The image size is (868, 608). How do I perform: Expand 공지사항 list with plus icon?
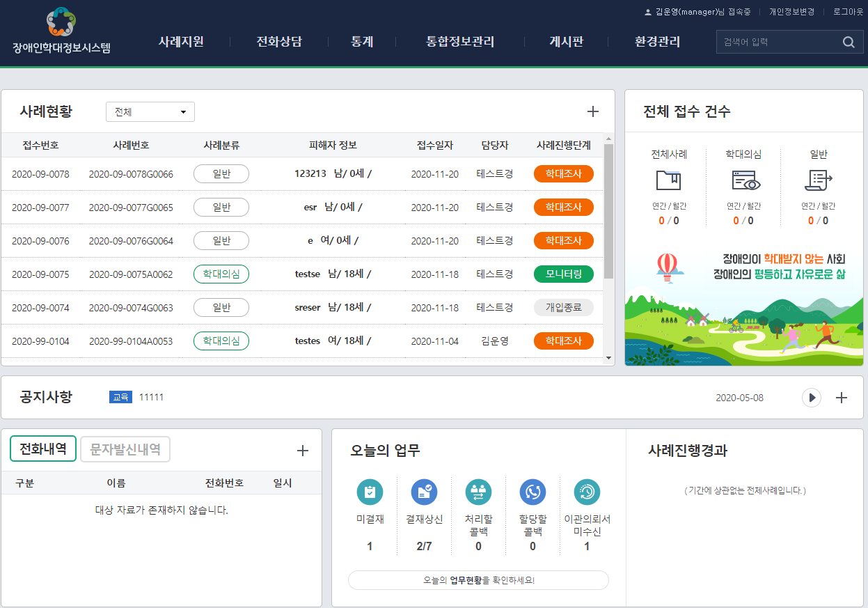tap(841, 398)
